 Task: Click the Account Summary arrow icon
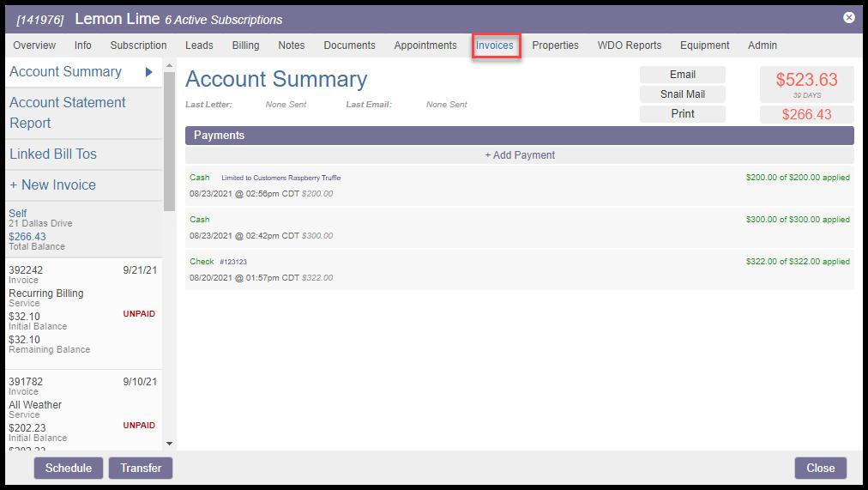tap(149, 72)
